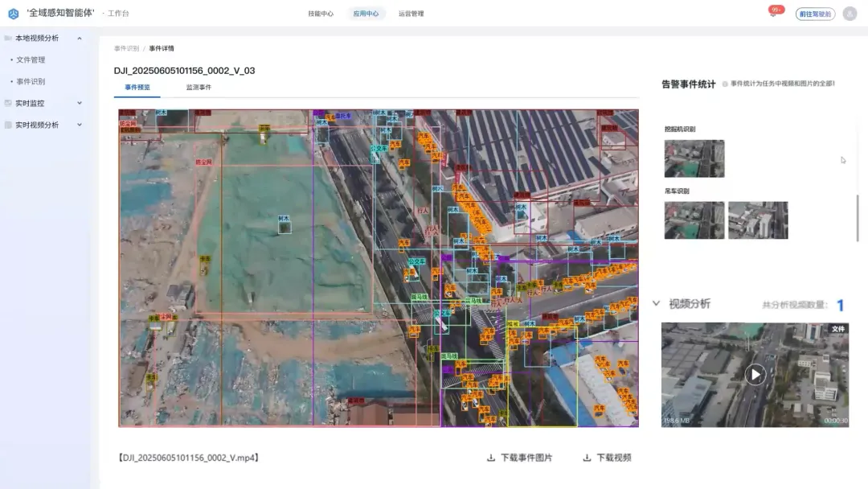
Task: Open the notification bell with 99+ badge
Action: point(773,14)
